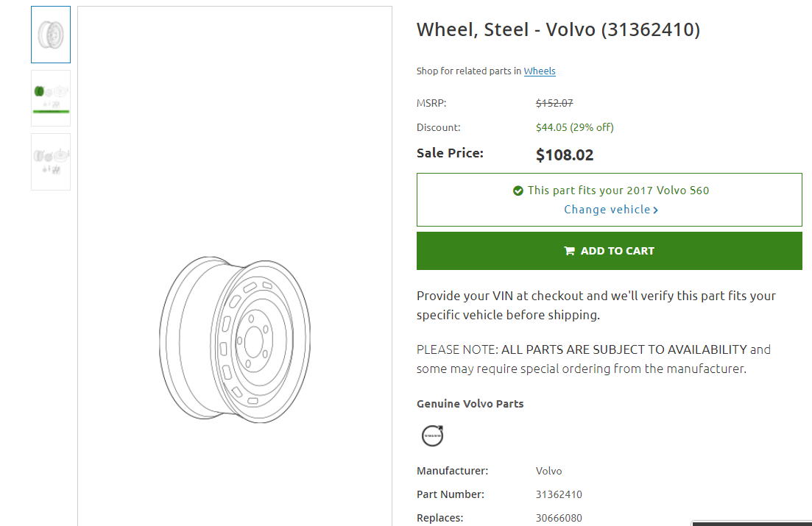
Task: Click the Volvo manufacturer value
Action: [548, 471]
